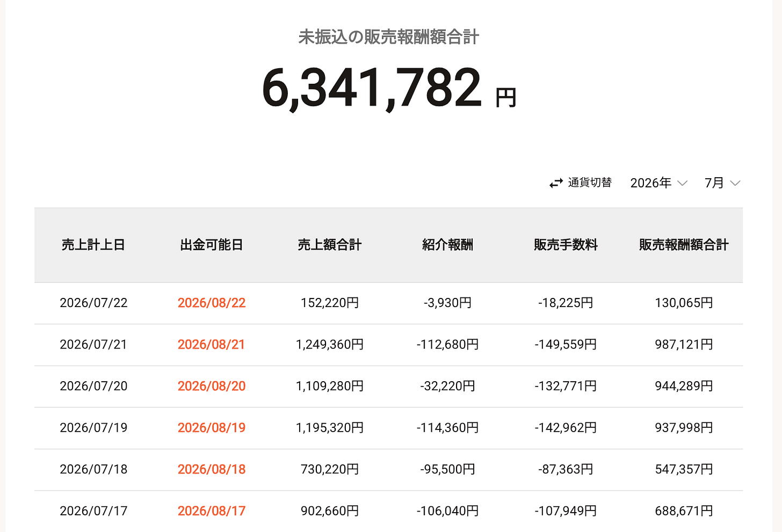
Task: Select the date 2026/07/20
Action: point(93,386)
